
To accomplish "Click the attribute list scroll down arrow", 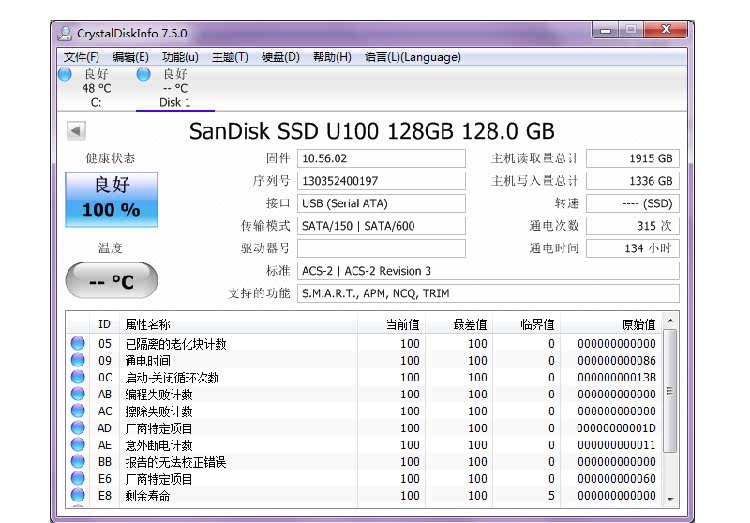I will point(671,499).
